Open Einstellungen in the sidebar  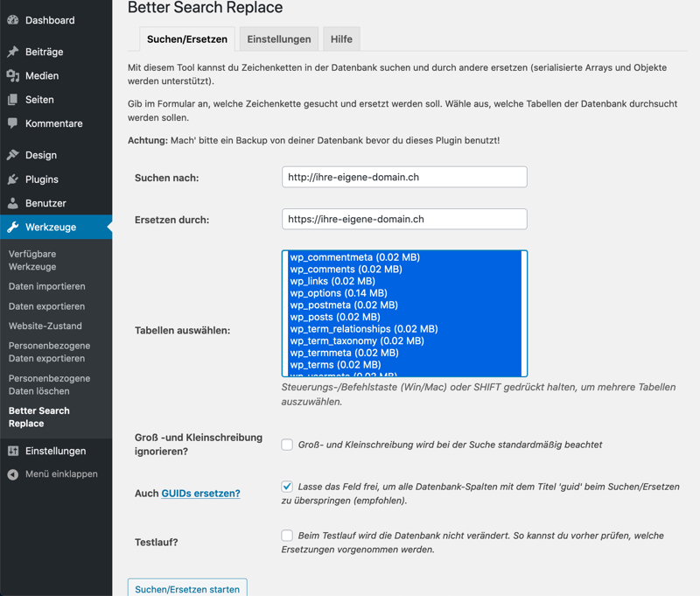[55, 451]
